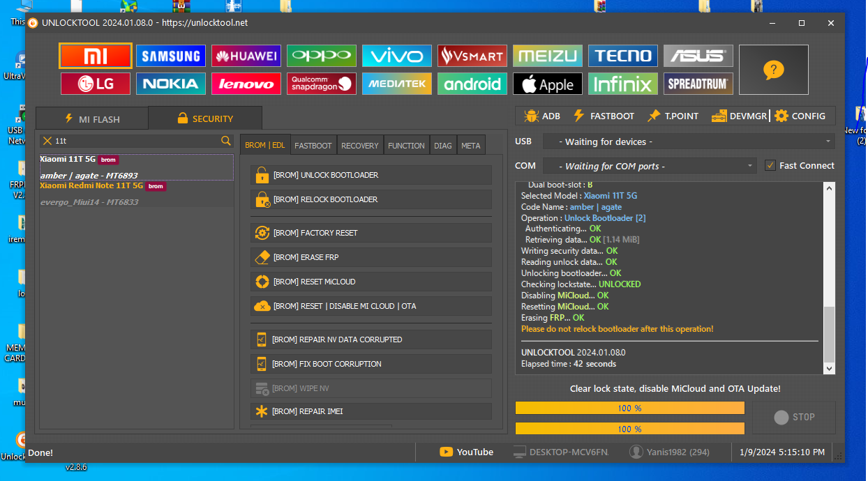Open the T.POINT test point tool
This screenshot has width=868, height=481.
[674, 116]
